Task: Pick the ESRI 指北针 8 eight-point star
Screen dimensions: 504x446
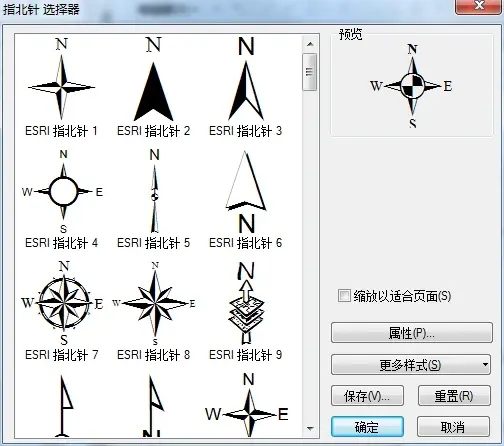Action: click(154, 303)
